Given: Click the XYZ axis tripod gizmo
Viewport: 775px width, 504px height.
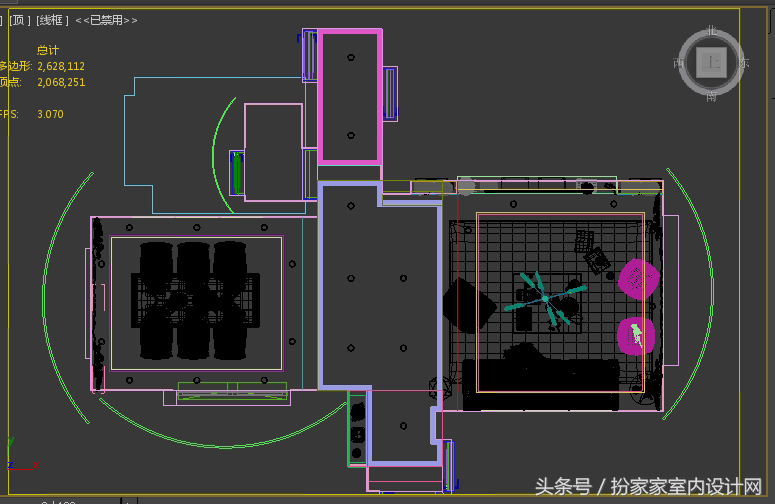Looking at the screenshot, I should point(22,455).
